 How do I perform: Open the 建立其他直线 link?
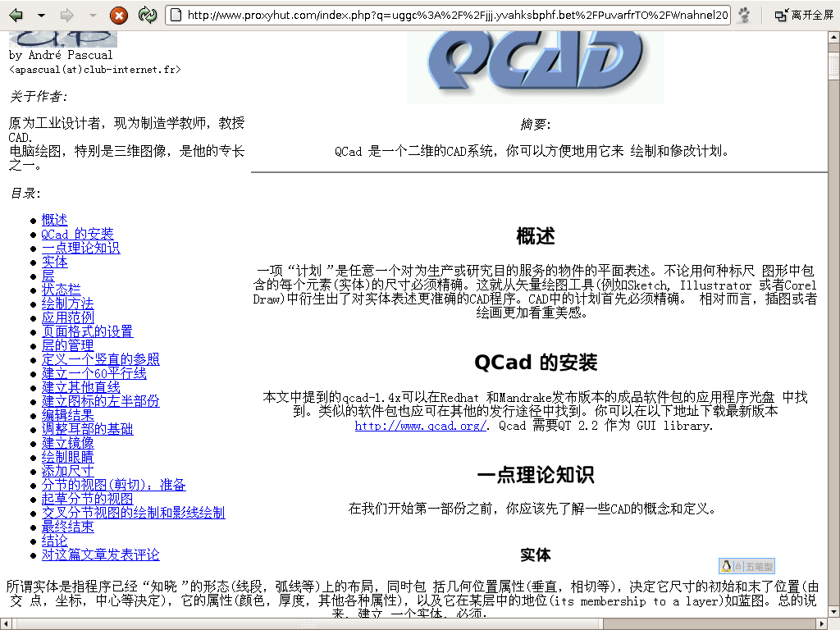[x=81, y=387]
